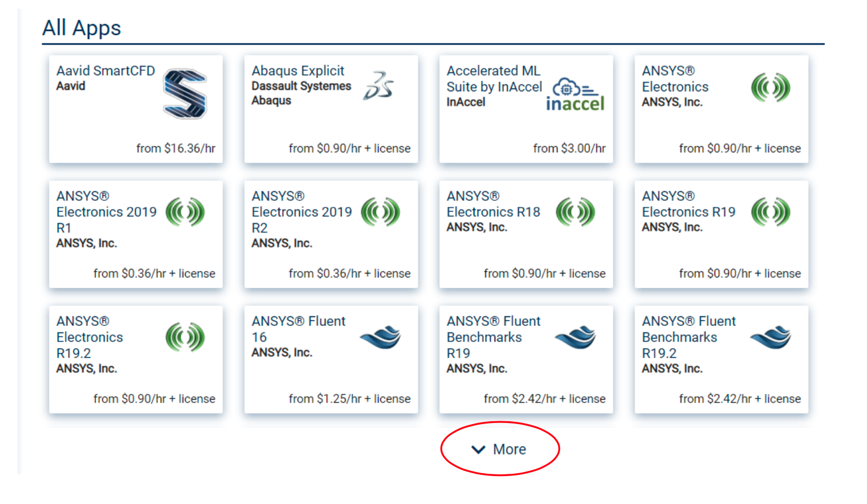Click 'ANSYS, Inc.' under ANSYS Fluent 16
This screenshot has height=504, width=867.
tap(282, 353)
